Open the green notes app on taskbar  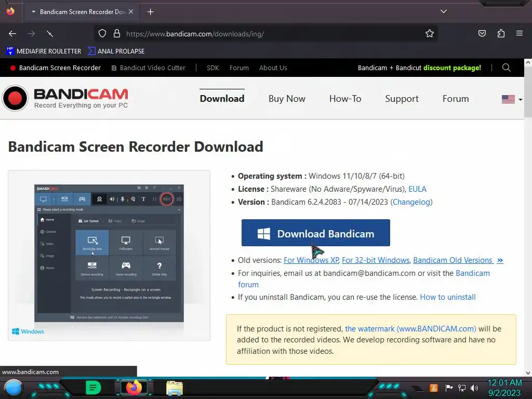pyautogui.click(x=93, y=388)
